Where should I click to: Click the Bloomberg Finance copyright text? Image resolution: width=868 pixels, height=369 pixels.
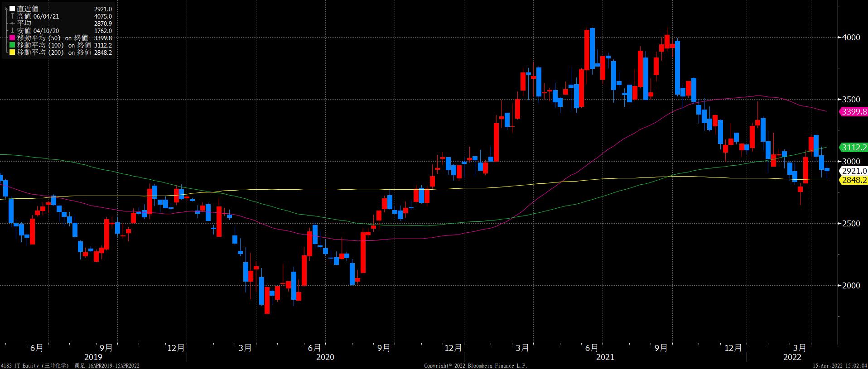pyautogui.click(x=475, y=366)
